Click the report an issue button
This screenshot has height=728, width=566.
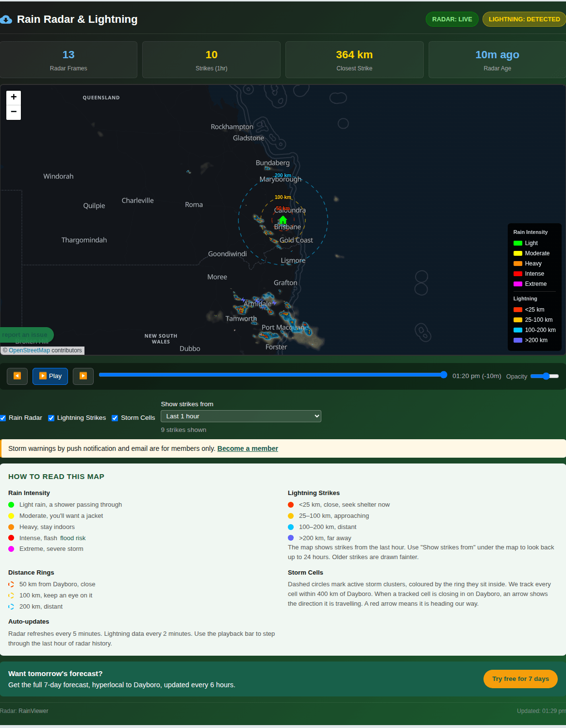coord(26,335)
